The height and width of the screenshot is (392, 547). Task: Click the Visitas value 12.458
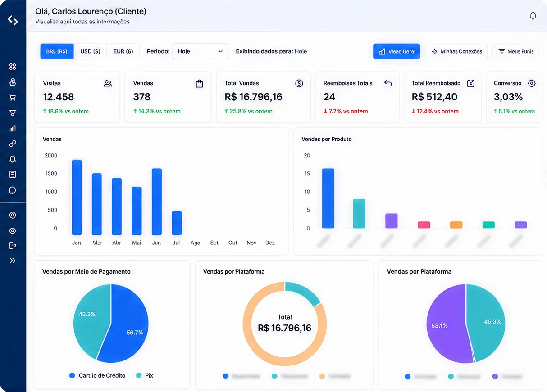click(58, 97)
